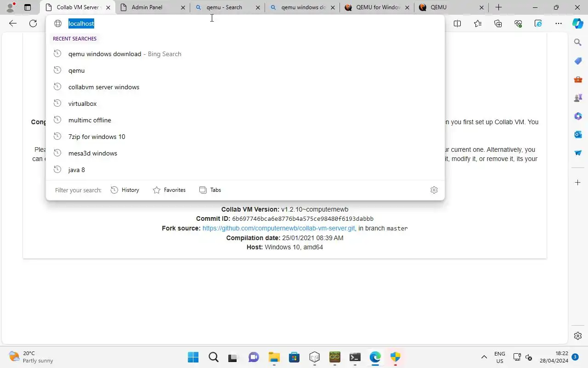The width and height of the screenshot is (588, 368).
Task: Open sidebar Outlook icon
Action: tap(578, 134)
